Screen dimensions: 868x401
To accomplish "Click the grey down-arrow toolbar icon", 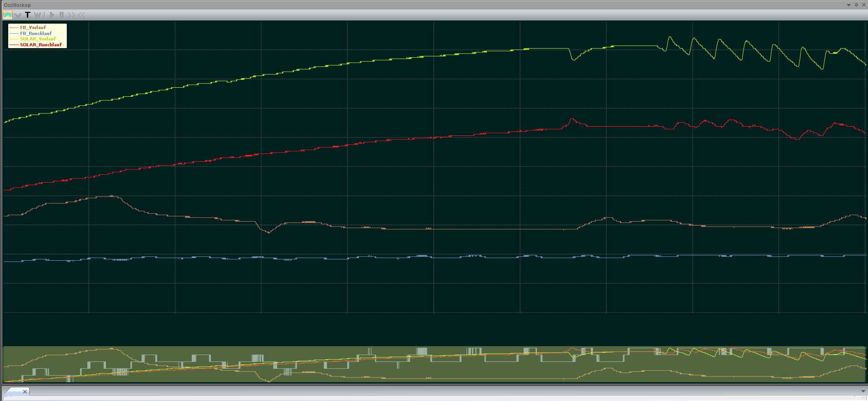I will point(18,15).
